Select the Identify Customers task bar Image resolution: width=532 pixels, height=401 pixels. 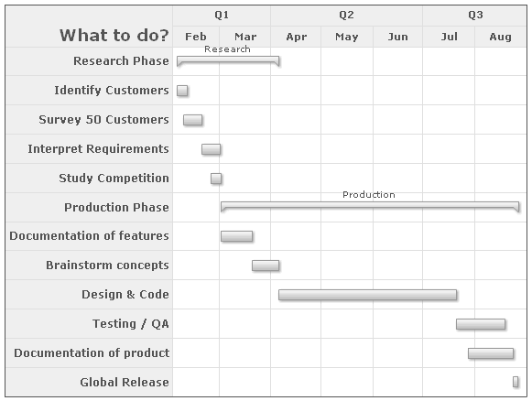point(182,91)
